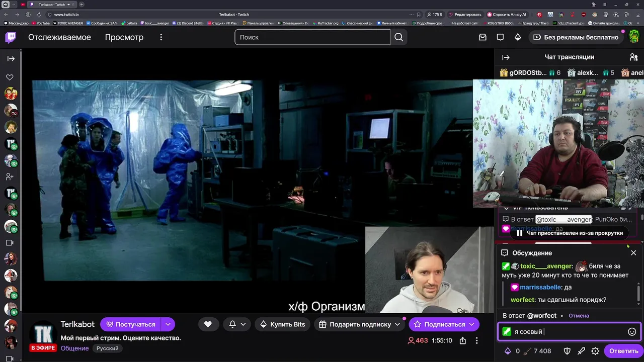Click the follow heart button under stream
Image resolution: width=644 pixels, height=362 pixels.
pyautogui.click(x=208, y=324)
